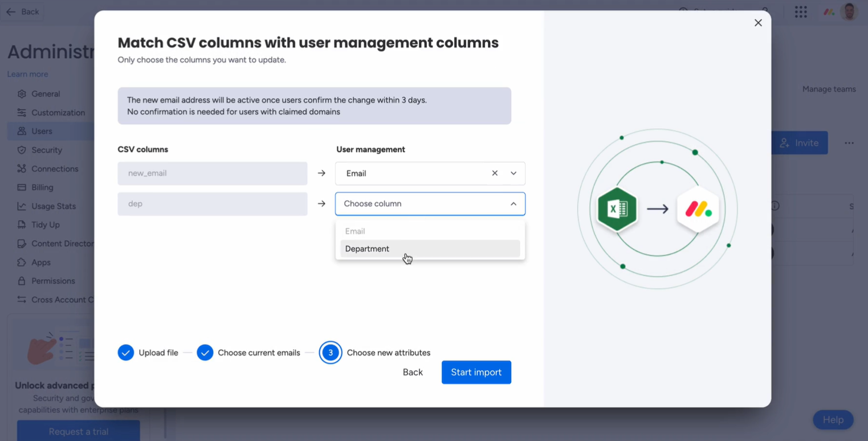Click the Content Directory icon in sidebar

point(22,243)
